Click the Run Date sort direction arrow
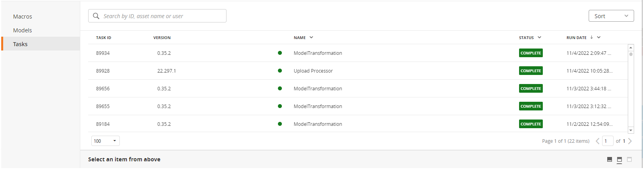Viewport: 644px width, 170px height. point(591,37)
